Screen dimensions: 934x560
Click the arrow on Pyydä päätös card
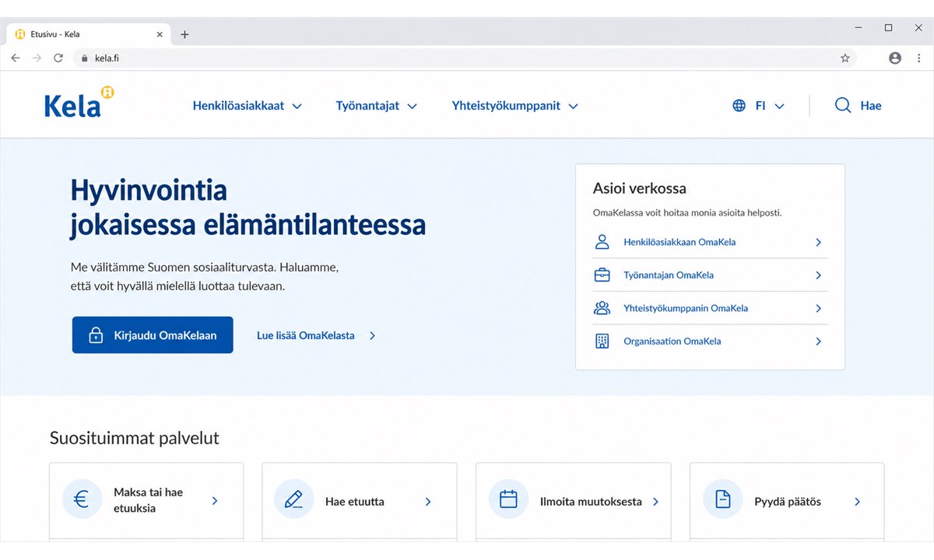(857, 502)
